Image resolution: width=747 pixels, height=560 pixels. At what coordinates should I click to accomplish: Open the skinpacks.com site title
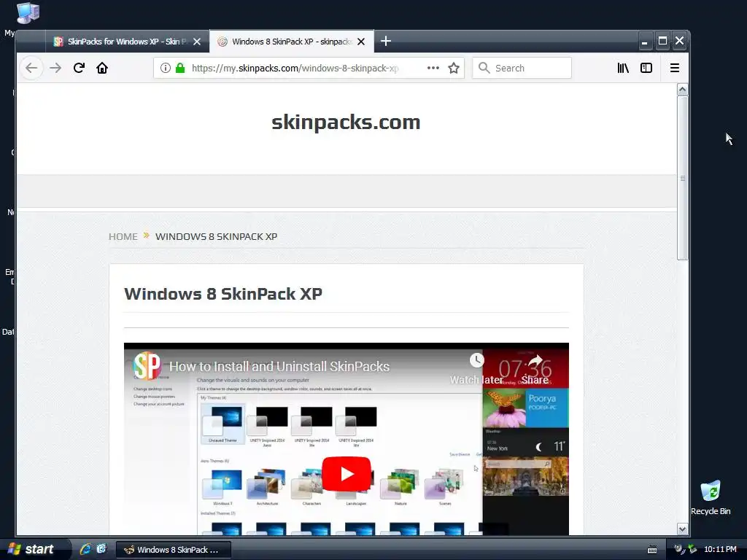pyautogui.click(x=346, y=122)
